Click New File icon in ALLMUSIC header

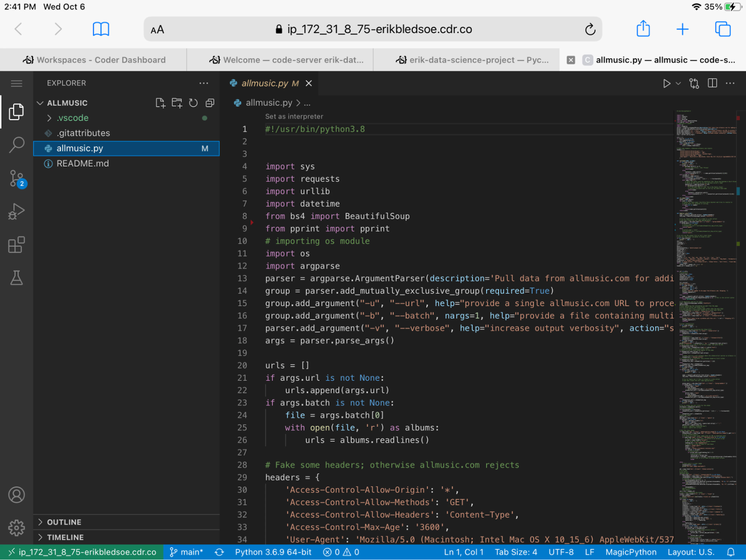coord(160,103)
